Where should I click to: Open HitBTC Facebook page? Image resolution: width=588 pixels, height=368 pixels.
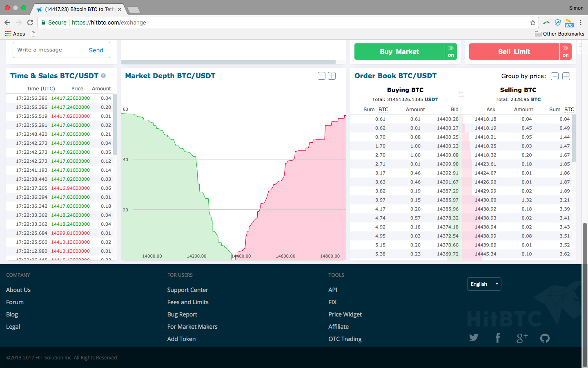point(498,338)
